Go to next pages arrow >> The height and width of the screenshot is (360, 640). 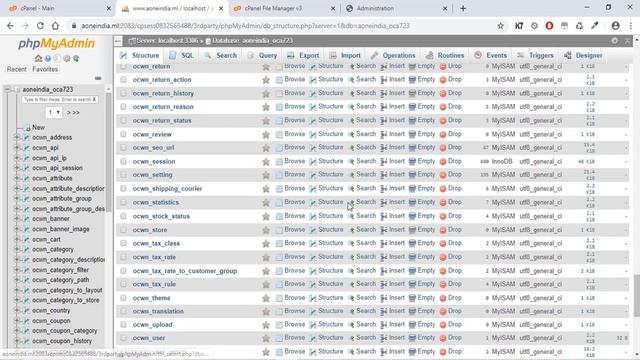pos(73,112)
